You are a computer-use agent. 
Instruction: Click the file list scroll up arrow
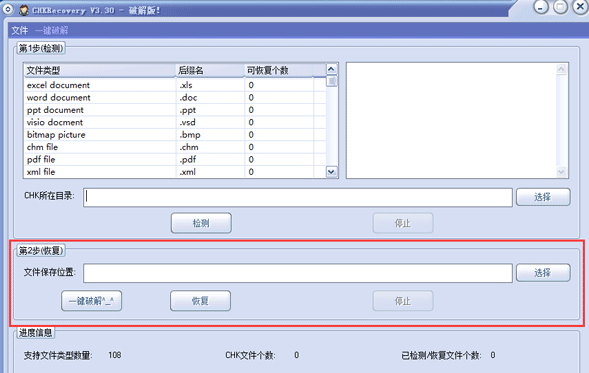(x=331, y=69)
